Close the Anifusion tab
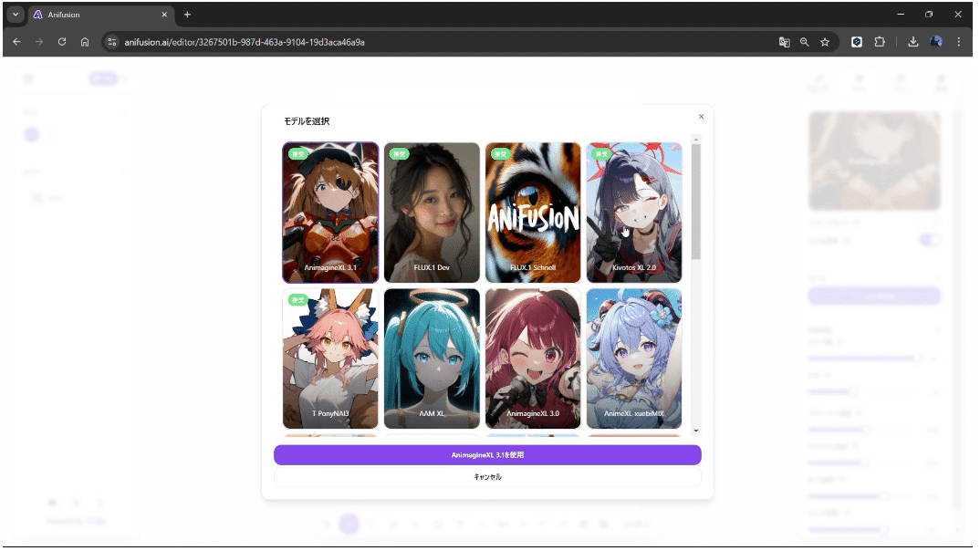The height and width of the screenshot is (551, 980). pyautogui.click(x=164, y=15)
